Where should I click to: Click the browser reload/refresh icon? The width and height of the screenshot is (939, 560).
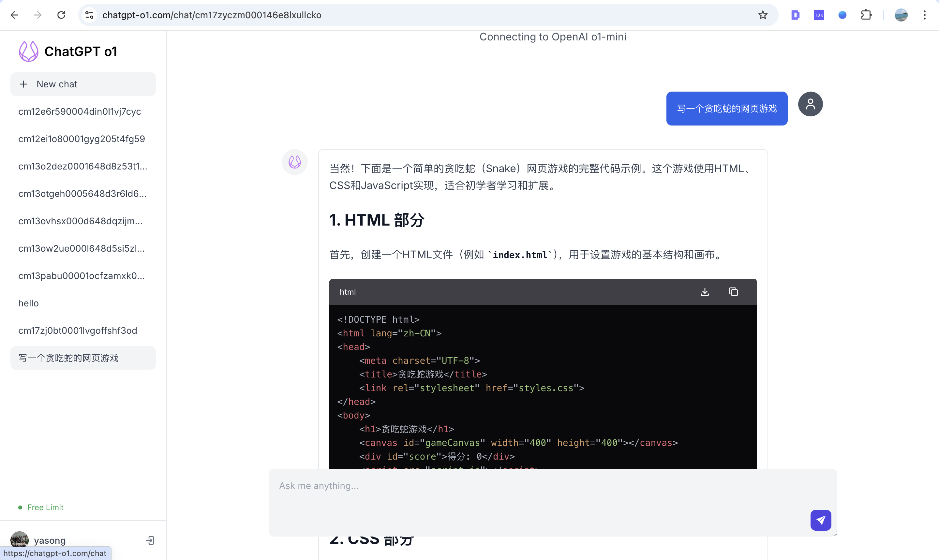pos(60,15)
